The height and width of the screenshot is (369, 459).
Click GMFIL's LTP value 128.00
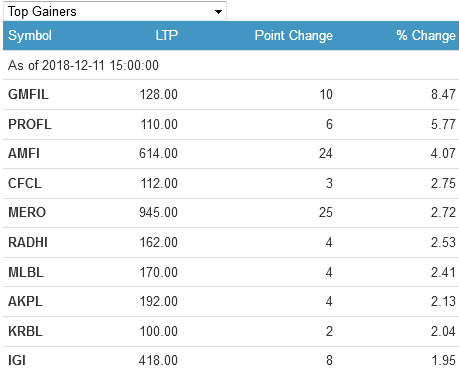158,94
